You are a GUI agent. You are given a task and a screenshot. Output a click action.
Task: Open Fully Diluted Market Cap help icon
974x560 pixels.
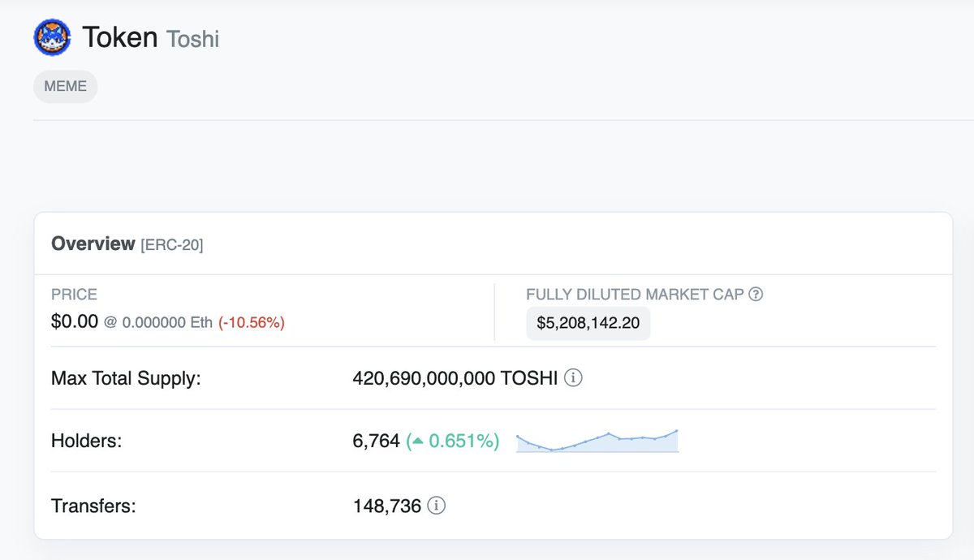click(x=756, y=295)
